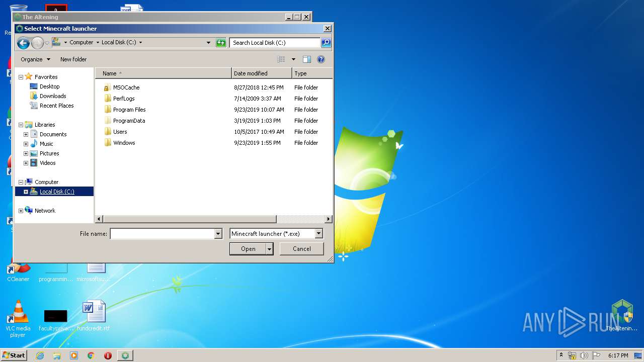Close the Select Minecraft launcher dialog
Viewport: 644px width, 362px height.
coord(328,29)
